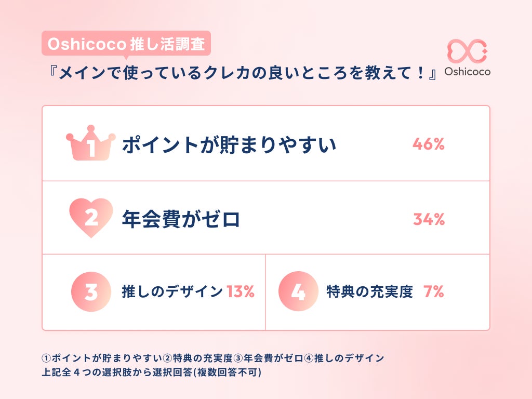Select the Oshicoco 推し活調査 speech-bubble tag
Image resolution: width=532 pixels, height=399 pixels.
(126, 45)
